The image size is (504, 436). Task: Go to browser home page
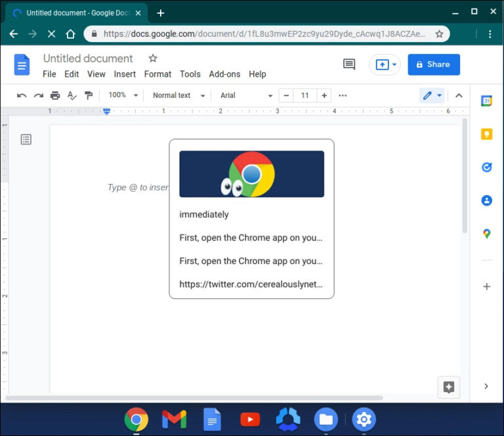(x=70, y=33)
